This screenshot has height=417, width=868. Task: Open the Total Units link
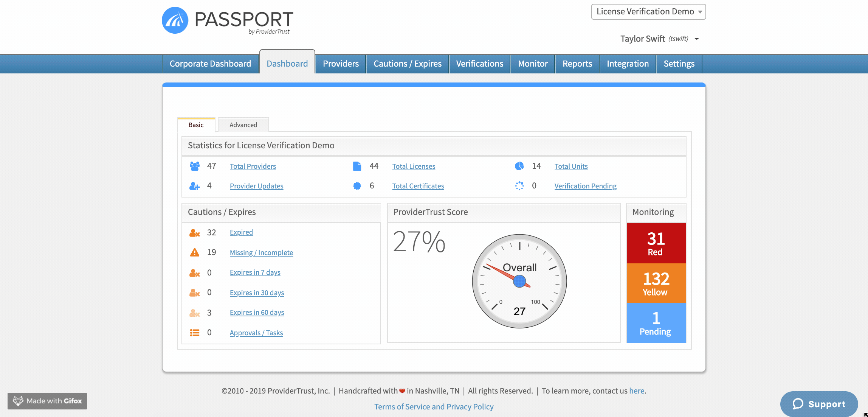pyautogui.click(x=571, y=166)
